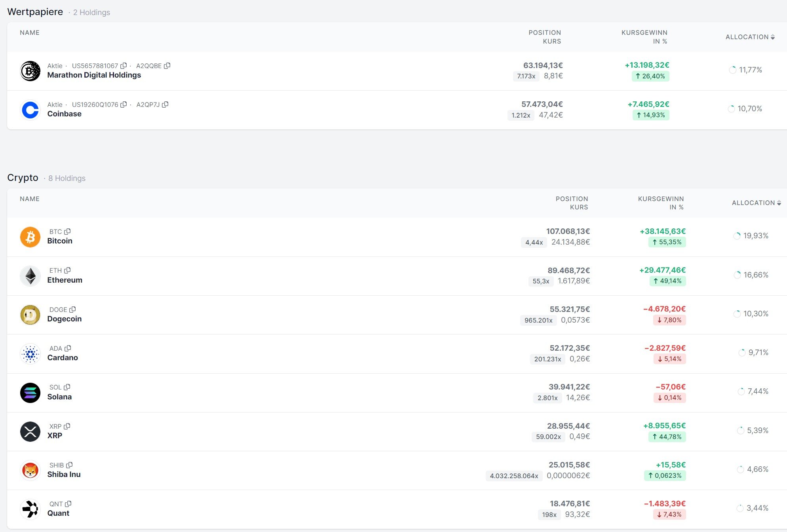Image resolution: width=787 pixels, height=532 pixels.
Task: Click the Solana logo icon
Action: point(30,393)
